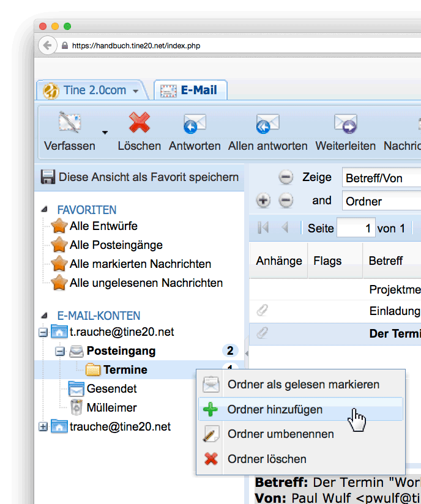421x504 pixels.
Task: Open the dropdown arrow next to Verfassen
Action: (x=105, y=133)
